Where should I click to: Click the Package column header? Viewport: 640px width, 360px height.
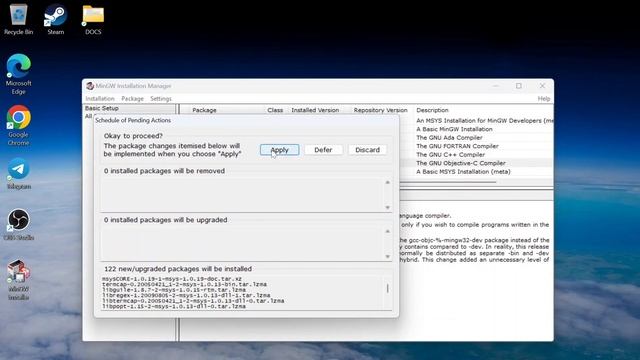(204, 110)
